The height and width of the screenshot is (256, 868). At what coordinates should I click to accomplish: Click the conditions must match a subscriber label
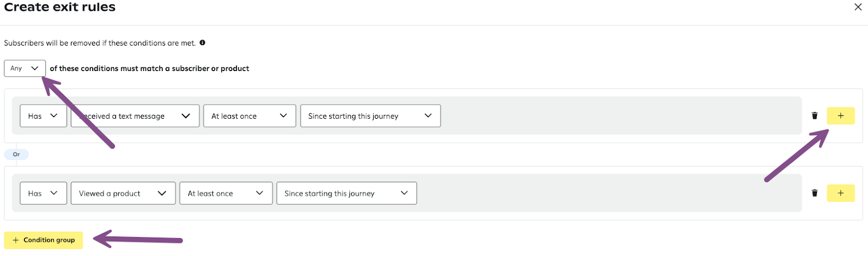click(150, 68)
